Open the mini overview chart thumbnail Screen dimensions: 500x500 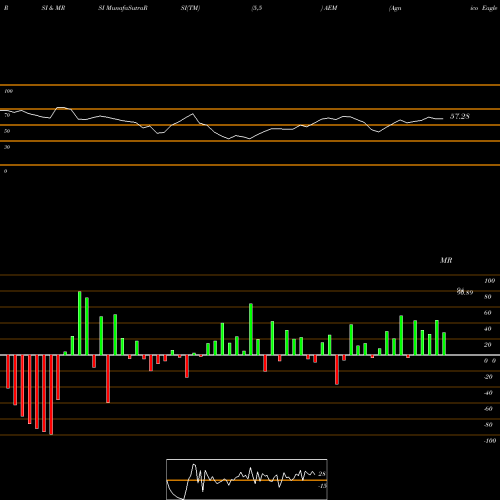(x=247, y=479)
